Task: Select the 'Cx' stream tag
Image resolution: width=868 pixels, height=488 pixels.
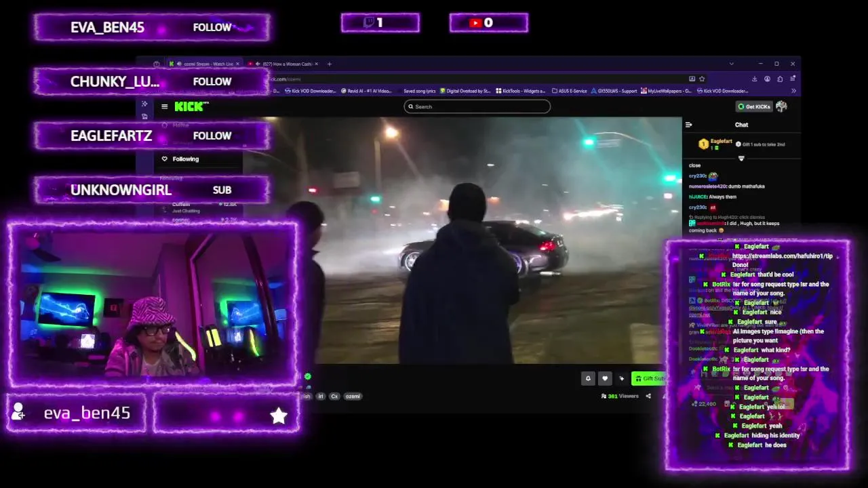Action: (334, 396)
